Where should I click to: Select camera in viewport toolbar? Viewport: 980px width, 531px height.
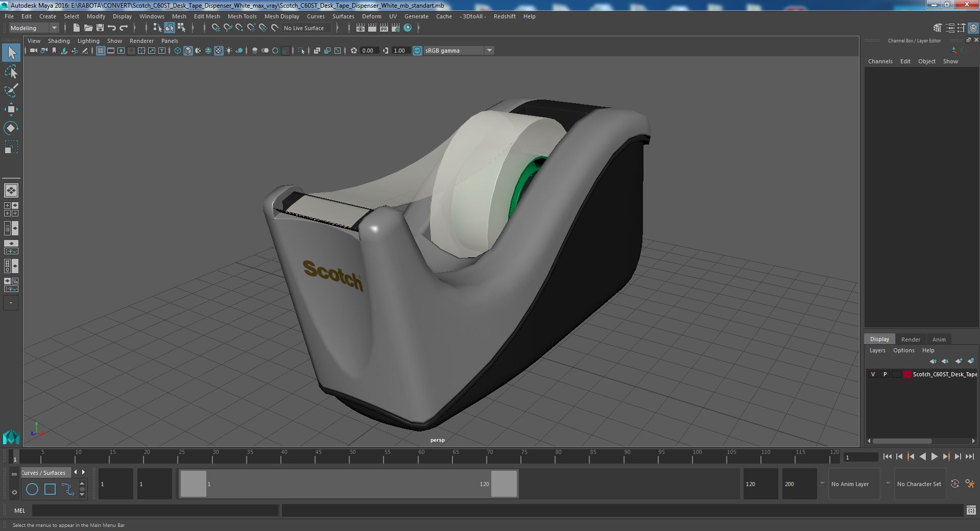[34, 51]
